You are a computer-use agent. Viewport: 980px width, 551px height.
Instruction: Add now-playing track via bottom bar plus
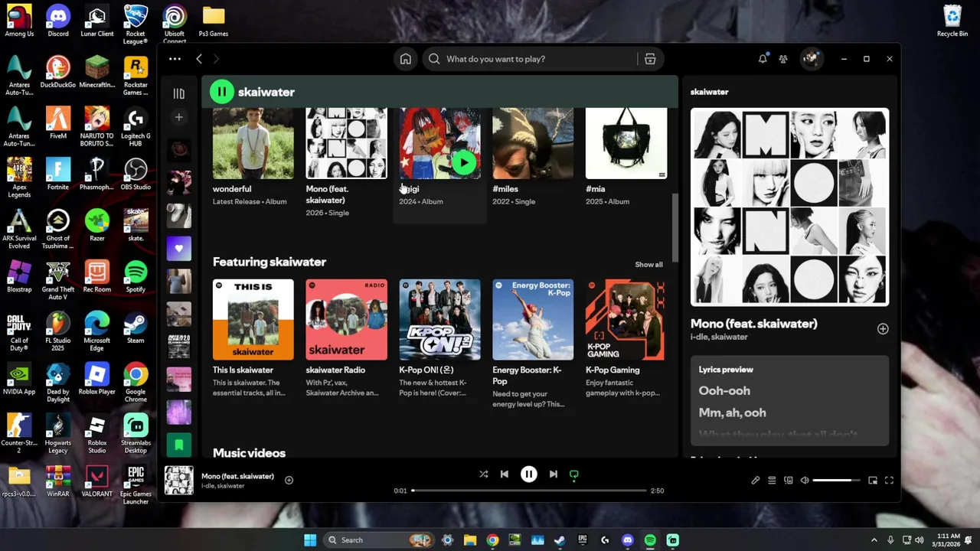click(x=289, y=480)
